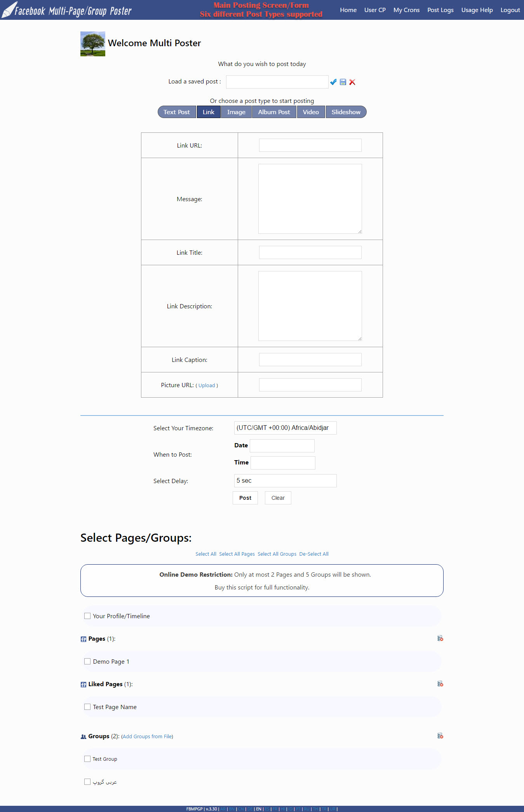Focus the Link Title input field

pos(310,252)
